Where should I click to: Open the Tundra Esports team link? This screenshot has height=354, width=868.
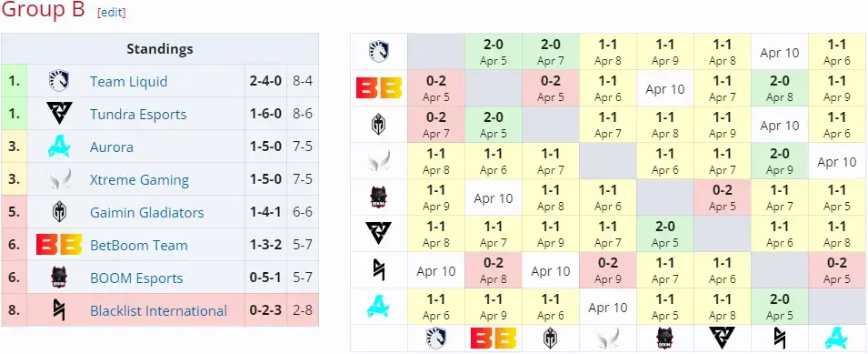[x=138, y=115]
